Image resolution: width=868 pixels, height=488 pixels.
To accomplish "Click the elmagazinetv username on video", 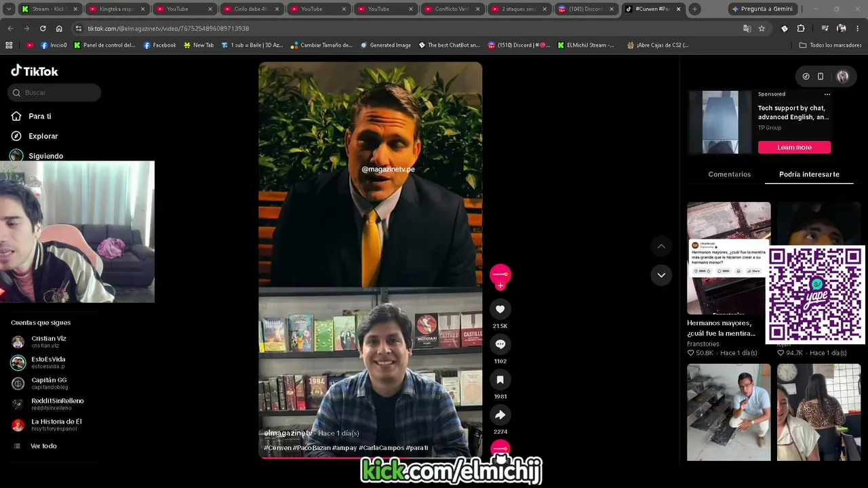I will pos(288,433).
